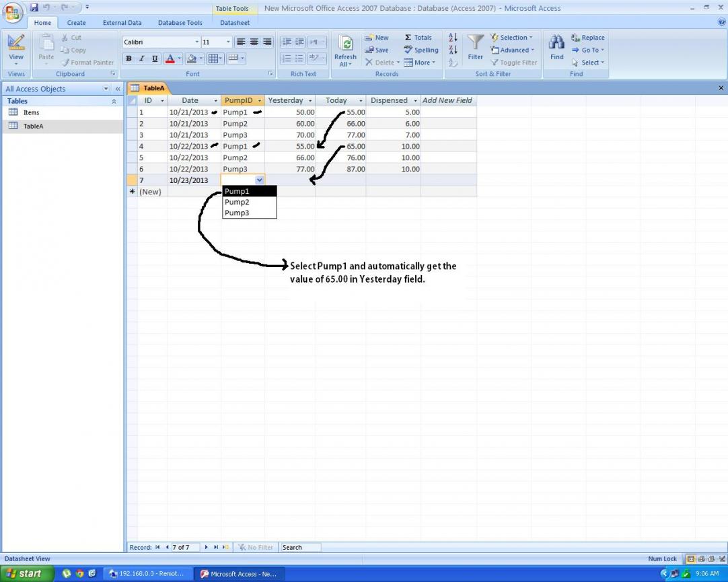The width and height of the screenshot is (728, 582).
Task: Click New record button
Action: coord(377,38)
